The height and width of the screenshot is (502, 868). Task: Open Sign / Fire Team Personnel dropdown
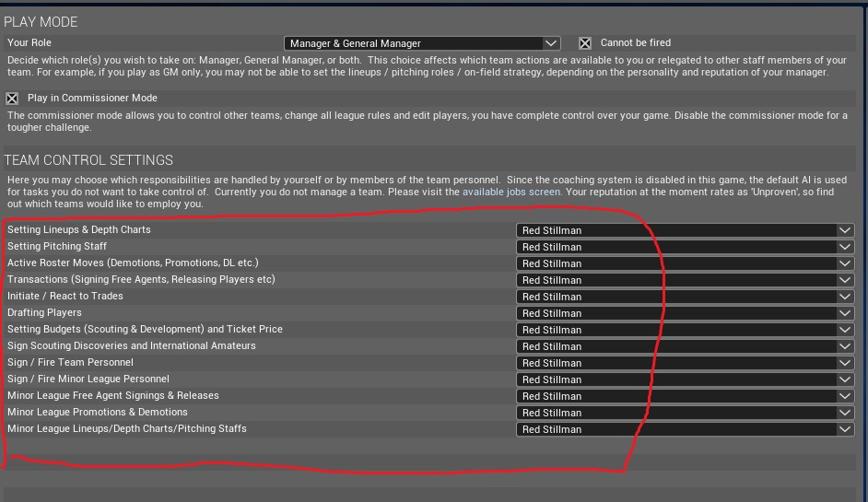(685, 363)
